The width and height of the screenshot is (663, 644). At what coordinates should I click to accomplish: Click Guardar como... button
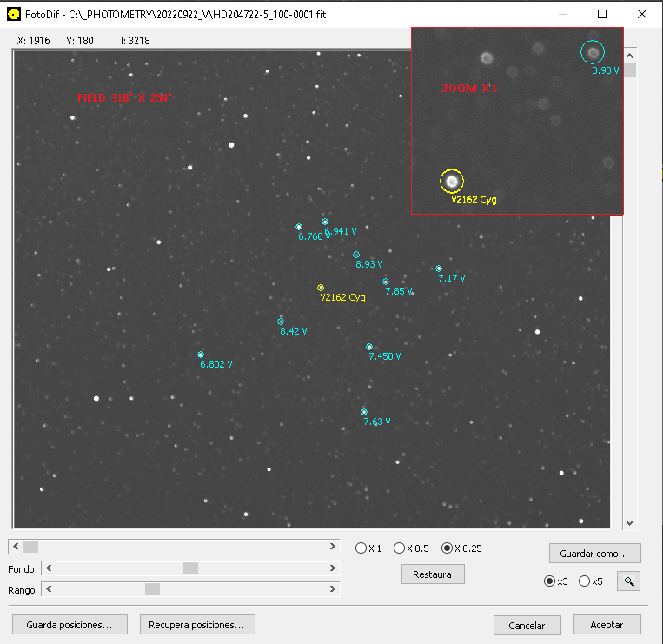[x=594, y=554]
